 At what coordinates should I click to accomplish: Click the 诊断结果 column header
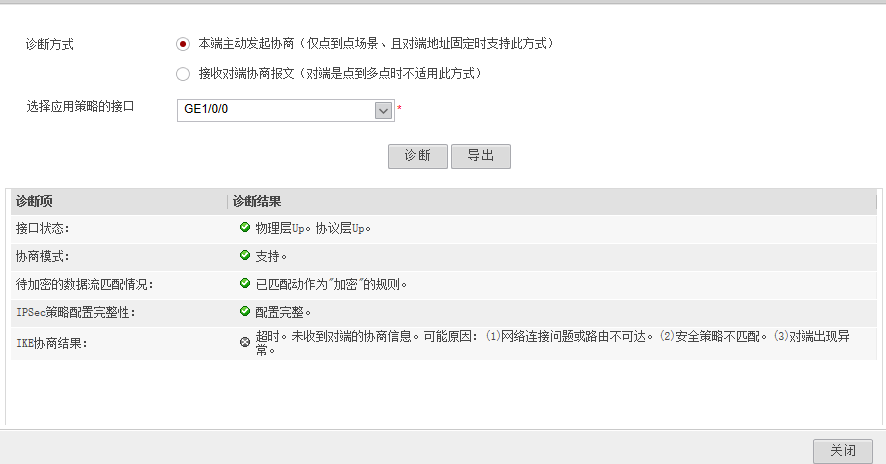click(257, 201)
